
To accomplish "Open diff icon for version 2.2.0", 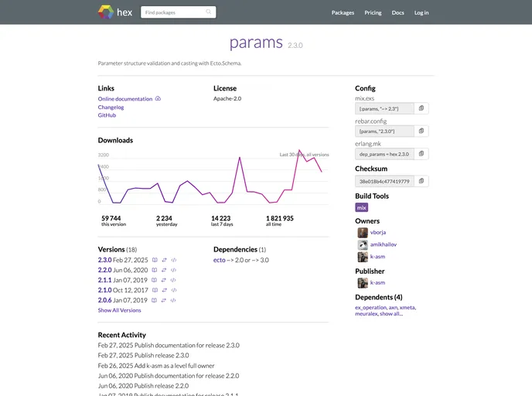I will (164, 270).
